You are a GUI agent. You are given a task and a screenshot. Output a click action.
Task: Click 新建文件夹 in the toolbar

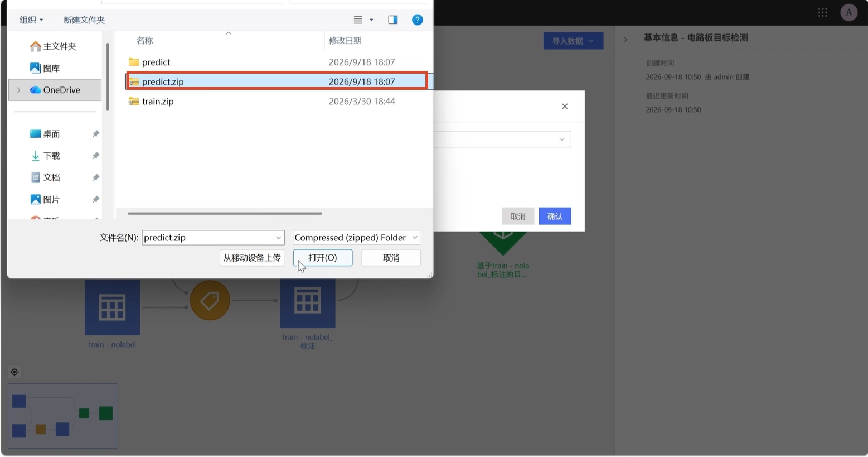(84, 20)
